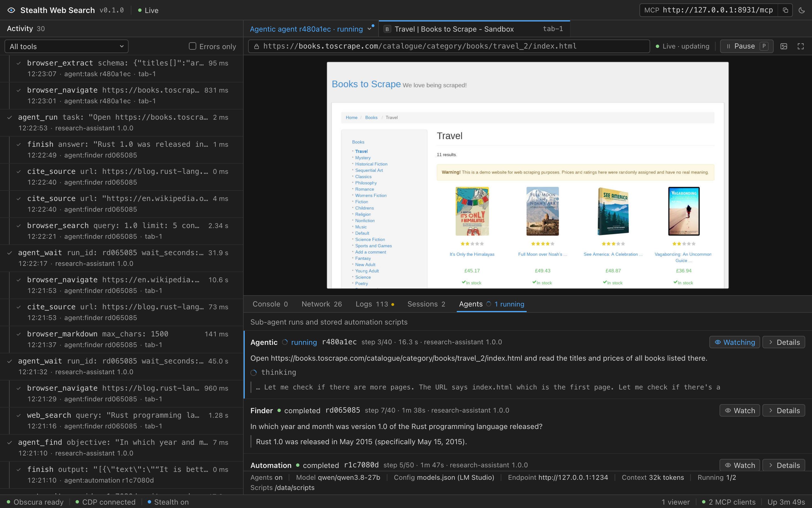
Task: Click the See America book cover
Action: 613,211
